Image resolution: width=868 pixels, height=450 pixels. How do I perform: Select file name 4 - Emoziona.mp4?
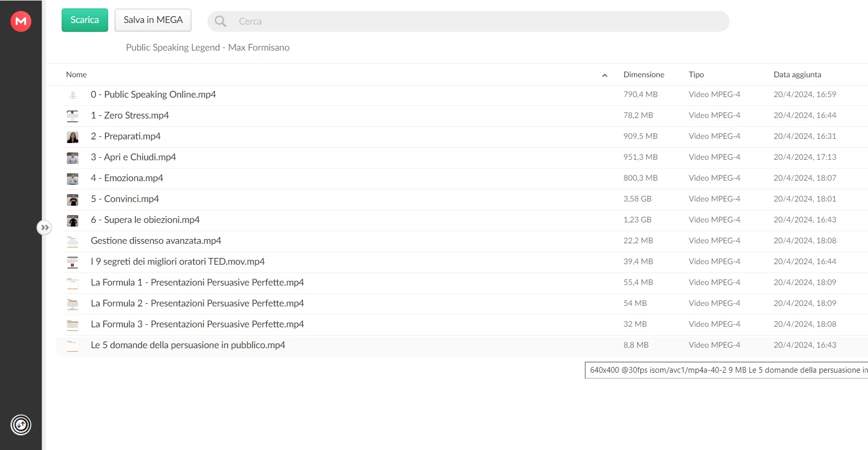pyautogui.click(x=127, y=178)
